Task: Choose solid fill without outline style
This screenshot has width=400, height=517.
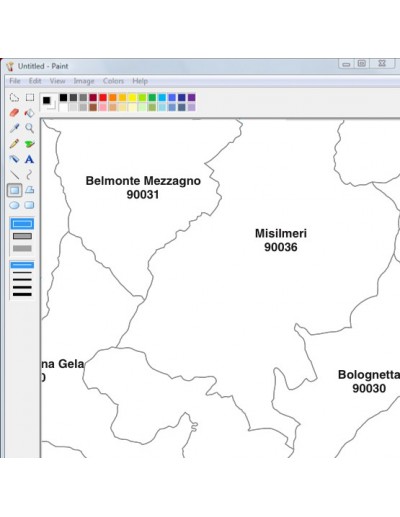Action: [x=22, y=248]
